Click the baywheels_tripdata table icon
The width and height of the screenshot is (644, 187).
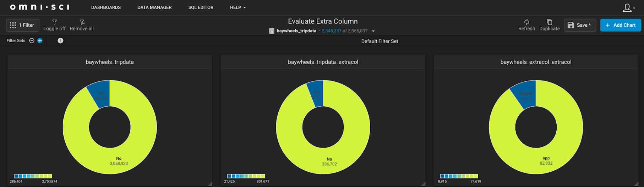point(272,31)
